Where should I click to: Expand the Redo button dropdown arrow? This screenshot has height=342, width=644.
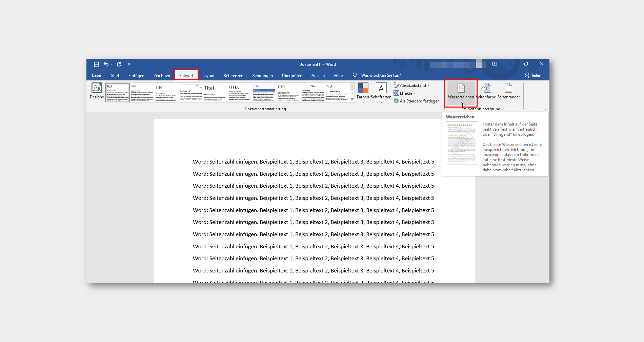coord(112,64)
